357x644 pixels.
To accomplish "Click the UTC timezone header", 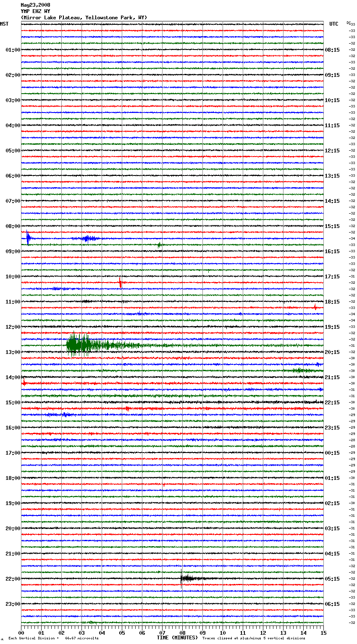I will [333, 24].
